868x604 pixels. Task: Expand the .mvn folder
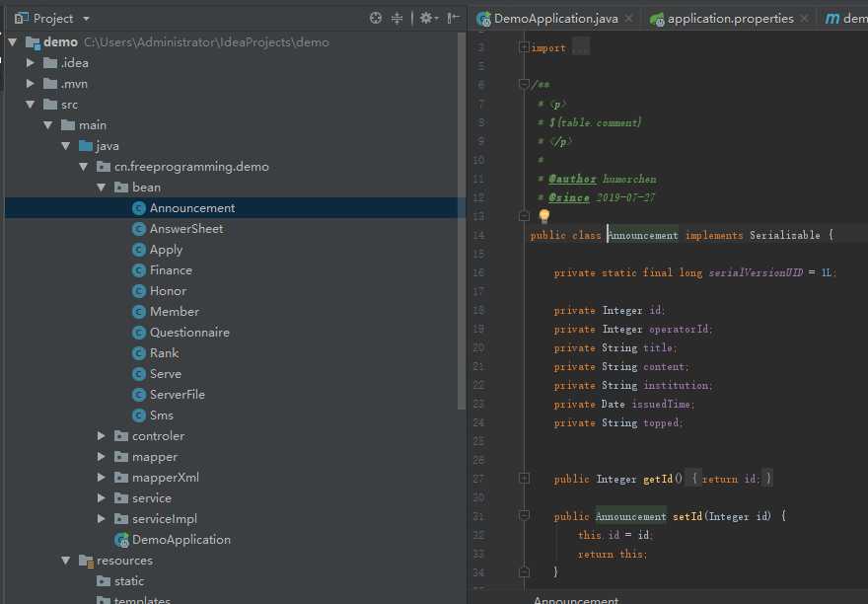pos(31,84)
